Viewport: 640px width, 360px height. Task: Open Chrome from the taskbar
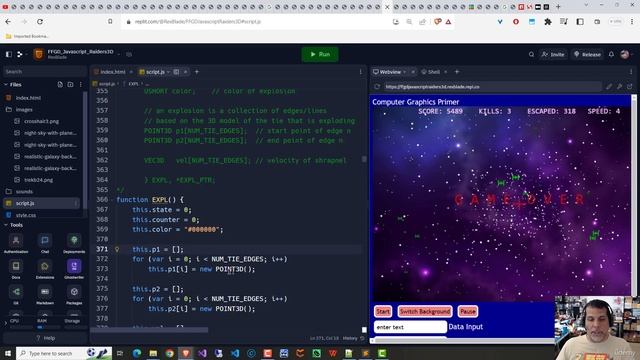pos(169,353)
